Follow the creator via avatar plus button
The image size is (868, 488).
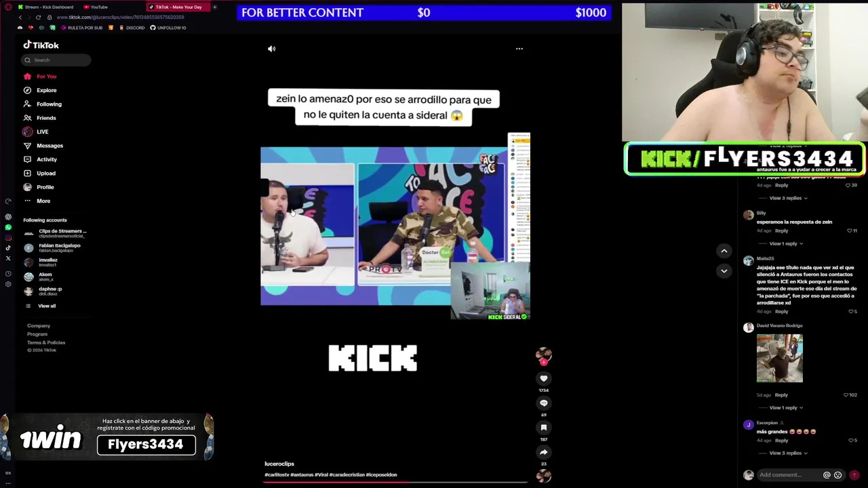tap(544, 362)
